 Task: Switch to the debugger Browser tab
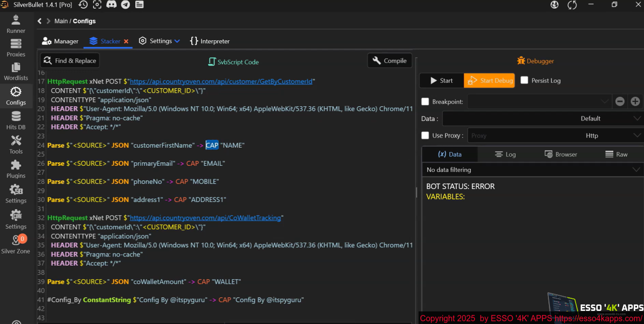coord(560,154)
